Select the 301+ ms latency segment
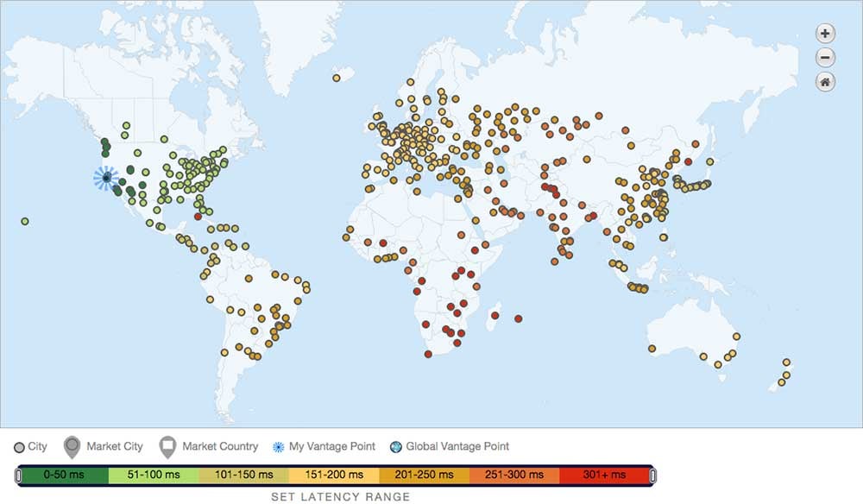 pos(605,475)
